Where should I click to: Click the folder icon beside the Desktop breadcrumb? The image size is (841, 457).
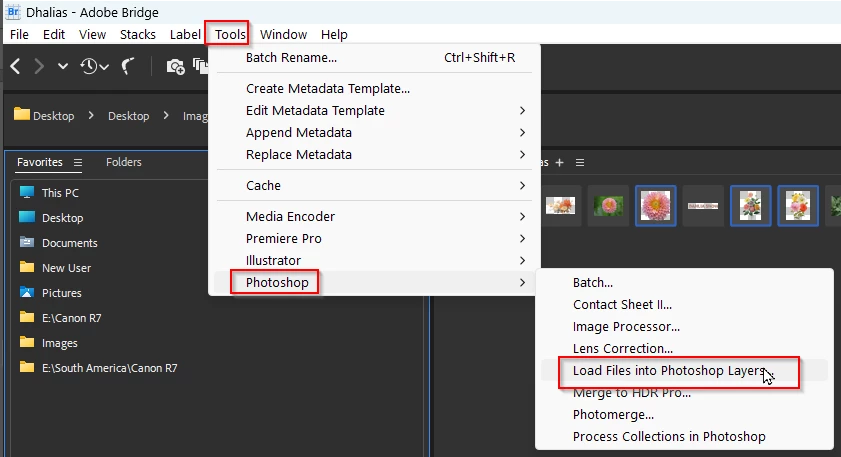pyautogui.click(x=21, y=114)
